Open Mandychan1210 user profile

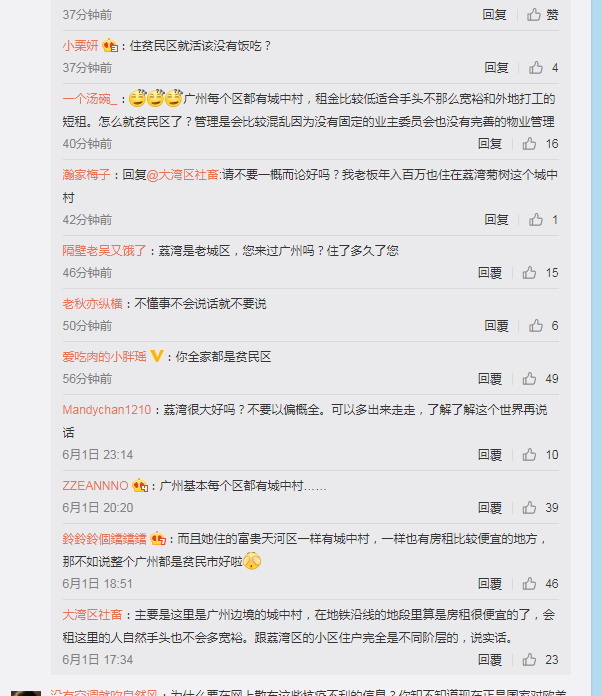pyautogui.click(x=107, y=410)
